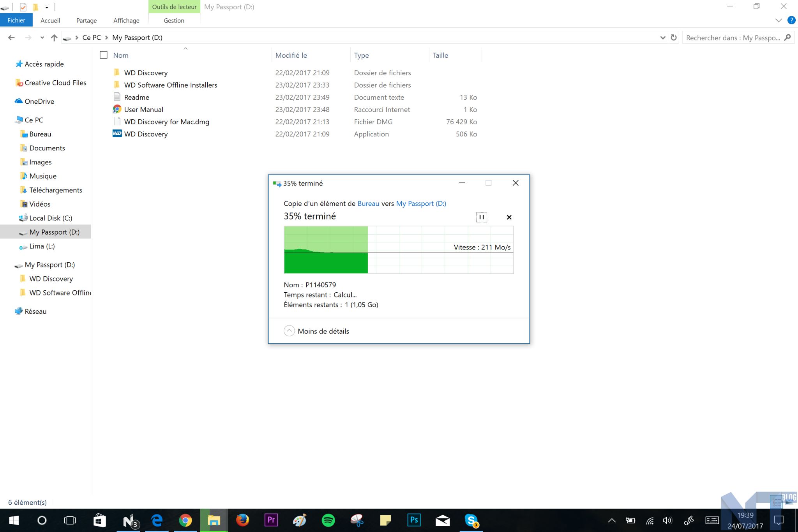The width and height of the screenshot is (798, 532).
Task: Click the search magnifier icon
Action: tap(787, 37)
